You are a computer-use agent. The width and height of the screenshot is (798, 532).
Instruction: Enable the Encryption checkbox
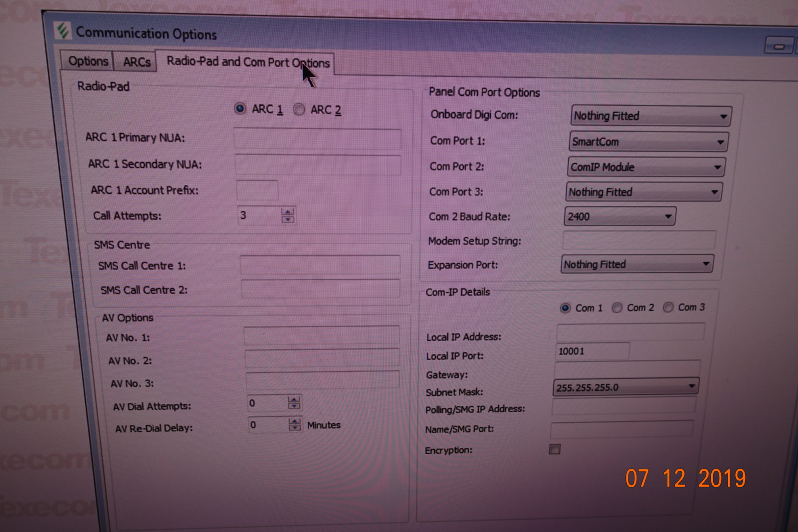tap(555, 449)
